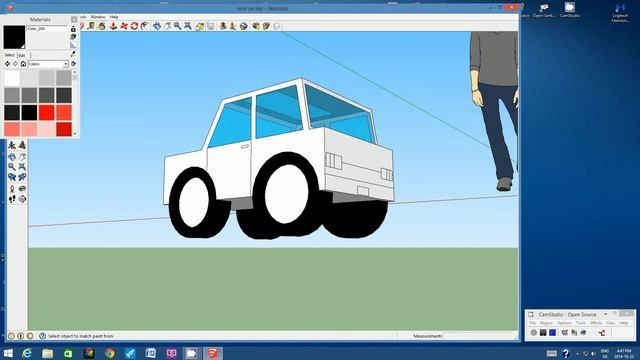
Task: Select the Paint Bucket tool in top toolbar
Action: pyautogui.click(x=102, y=26)
